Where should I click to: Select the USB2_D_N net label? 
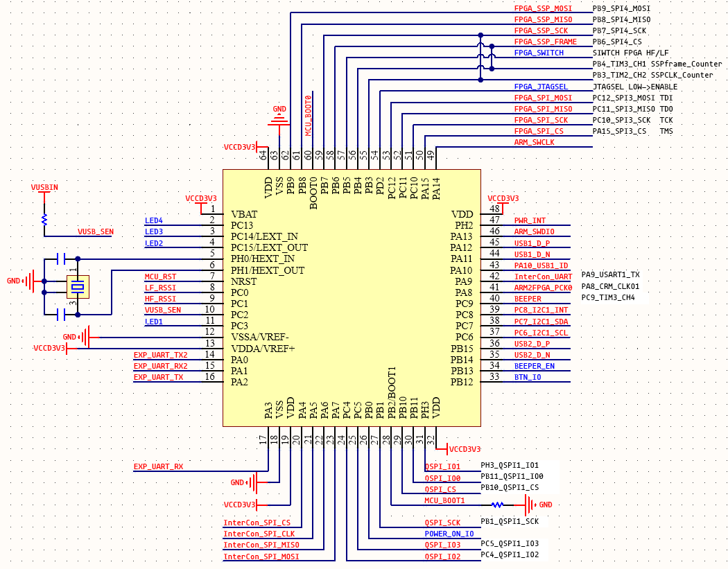tap(532, 355)
